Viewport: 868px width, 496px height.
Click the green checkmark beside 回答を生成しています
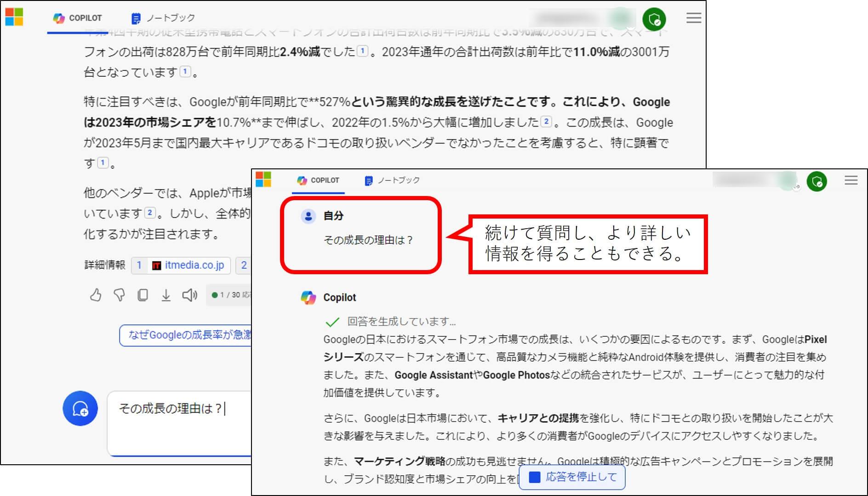click(x=332, y=322)
